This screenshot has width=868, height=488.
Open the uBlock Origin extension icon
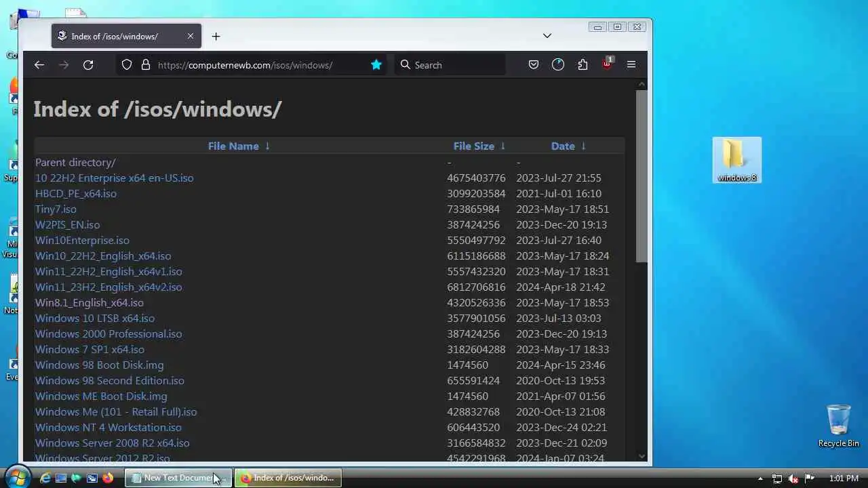(607, 64)
